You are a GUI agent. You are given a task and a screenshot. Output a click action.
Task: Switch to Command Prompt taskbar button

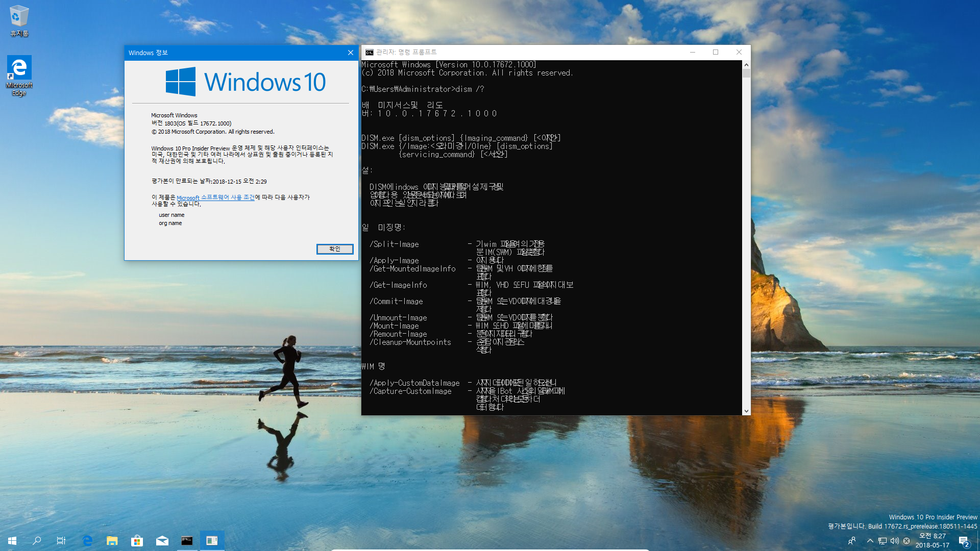click(x=187, y=541)
